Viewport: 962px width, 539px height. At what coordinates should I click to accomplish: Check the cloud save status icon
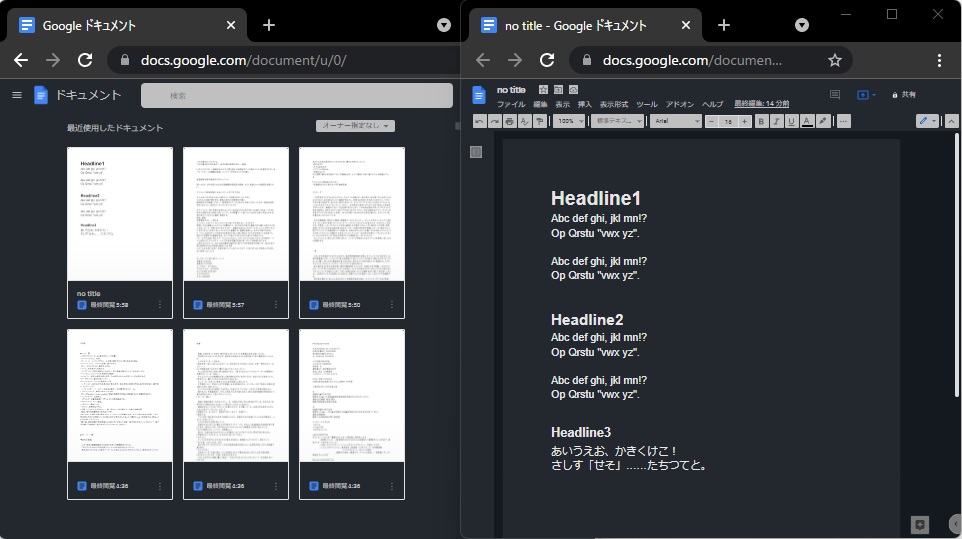pos(574,90)
